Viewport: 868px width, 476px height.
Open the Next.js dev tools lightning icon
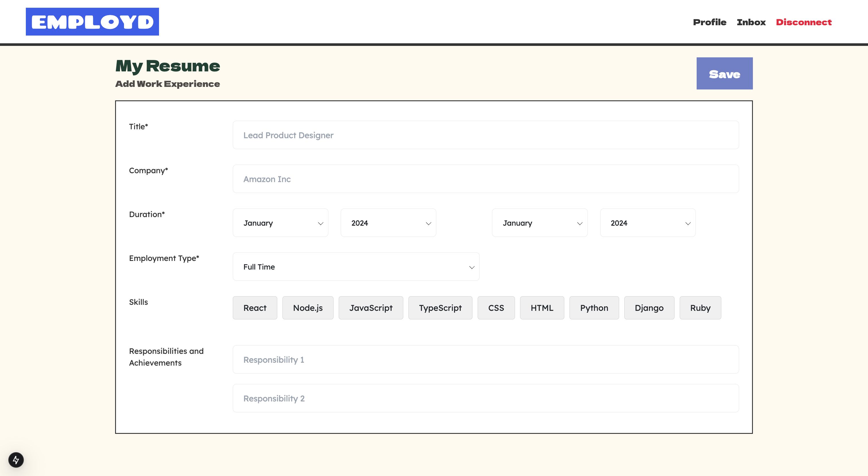(16, 460)
